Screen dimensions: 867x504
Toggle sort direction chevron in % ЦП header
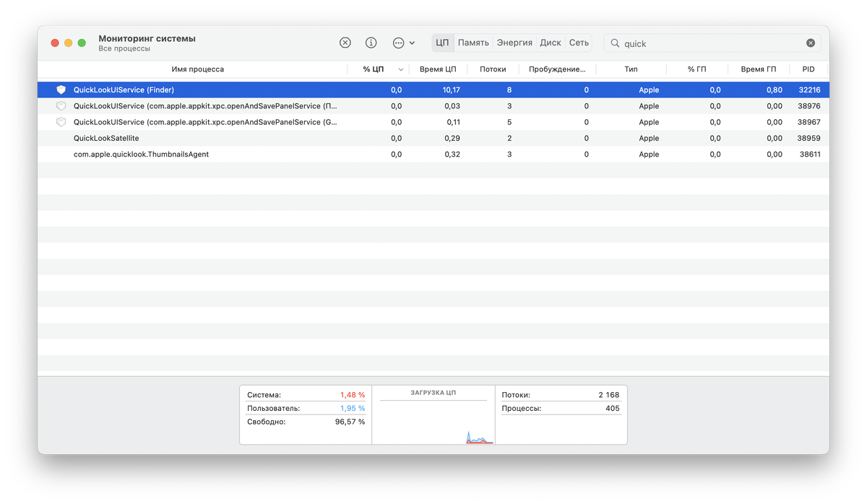click(x=401, y=70)
